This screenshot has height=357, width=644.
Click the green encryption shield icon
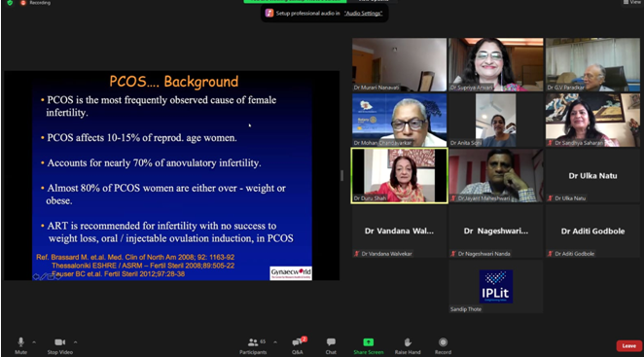coord(10,3)
